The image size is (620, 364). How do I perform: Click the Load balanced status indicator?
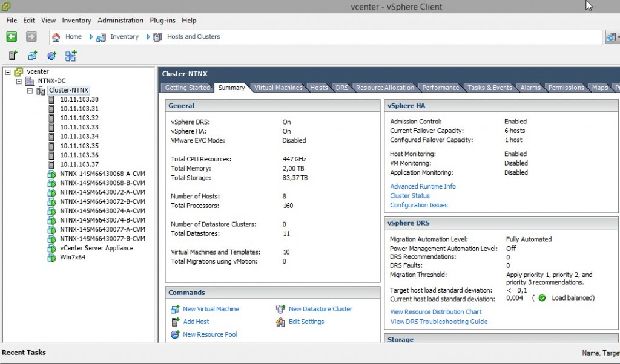542,298
